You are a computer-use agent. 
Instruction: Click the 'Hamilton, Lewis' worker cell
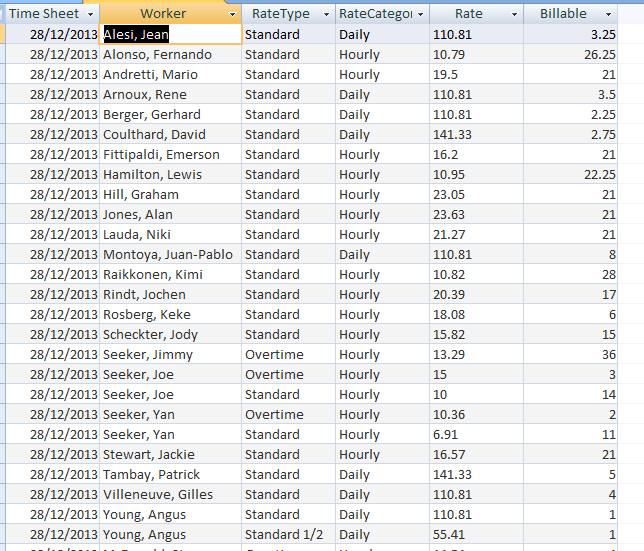(x=170, y=174)
